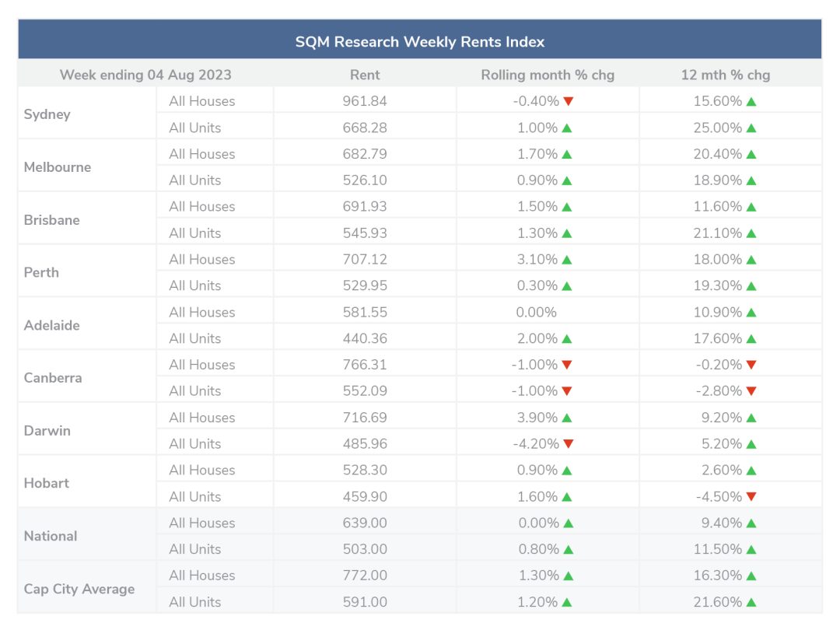The width and height of the screenshot is (840, 630).
Task: Click Cap City houses rent value 772.00
Action: click(x=365, y=576)
